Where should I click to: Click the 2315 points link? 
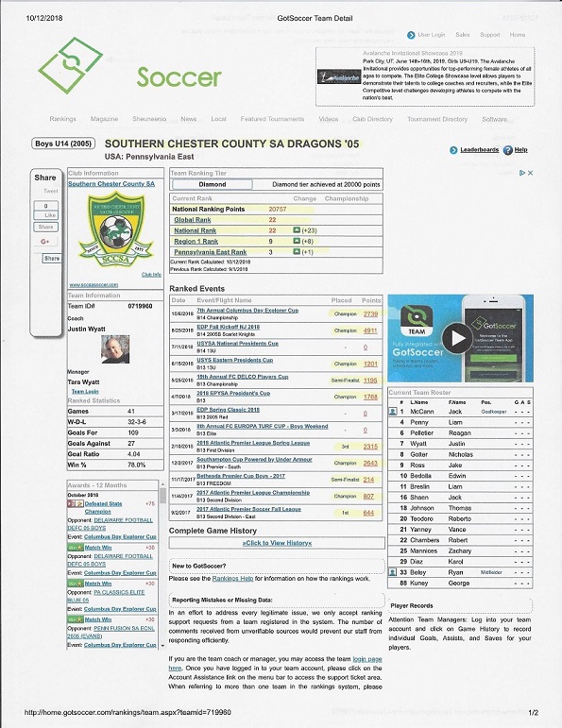[x=370, y=447]
